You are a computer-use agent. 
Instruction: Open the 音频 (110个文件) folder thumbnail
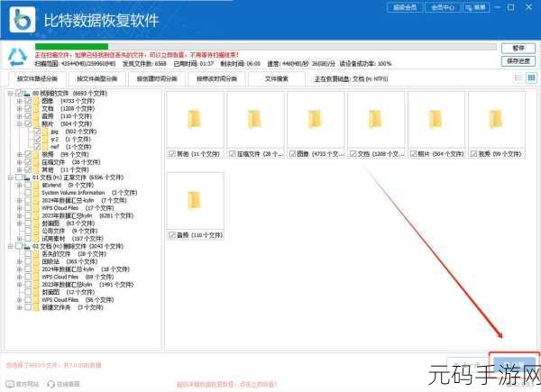click(x=195, y=201)
